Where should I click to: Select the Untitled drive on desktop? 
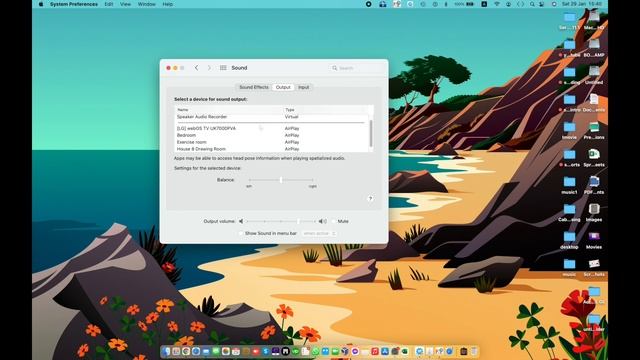[593, 75]
